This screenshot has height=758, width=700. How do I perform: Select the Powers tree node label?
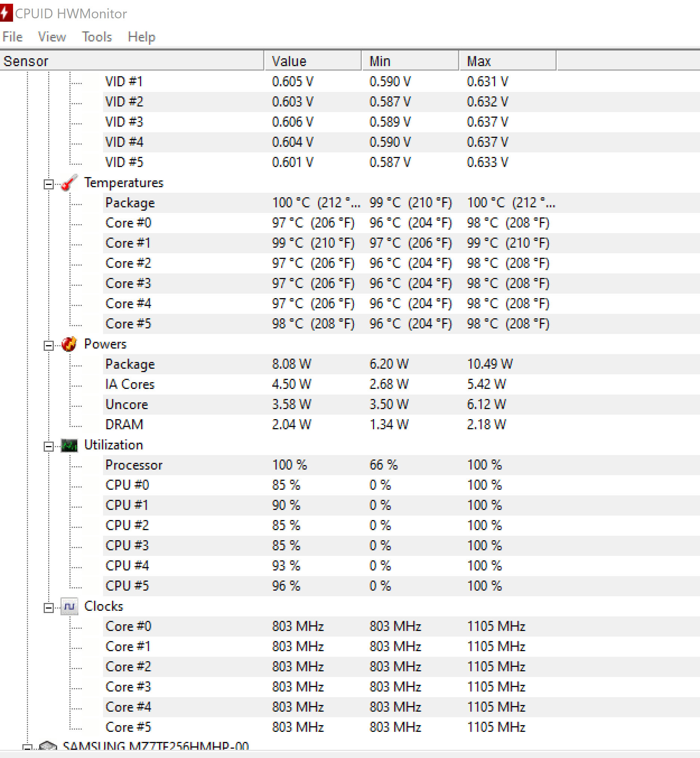coord(105,344)
